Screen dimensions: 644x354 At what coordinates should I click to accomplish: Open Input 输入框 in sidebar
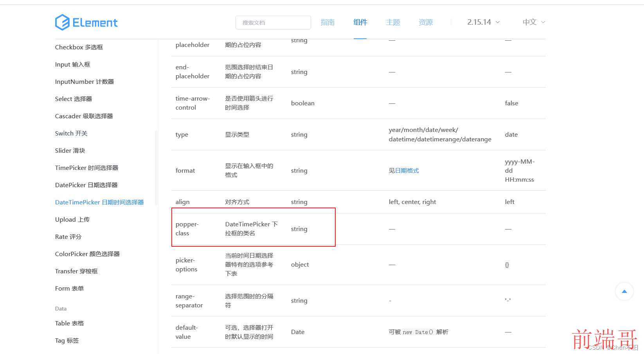(x=73, y=64)
